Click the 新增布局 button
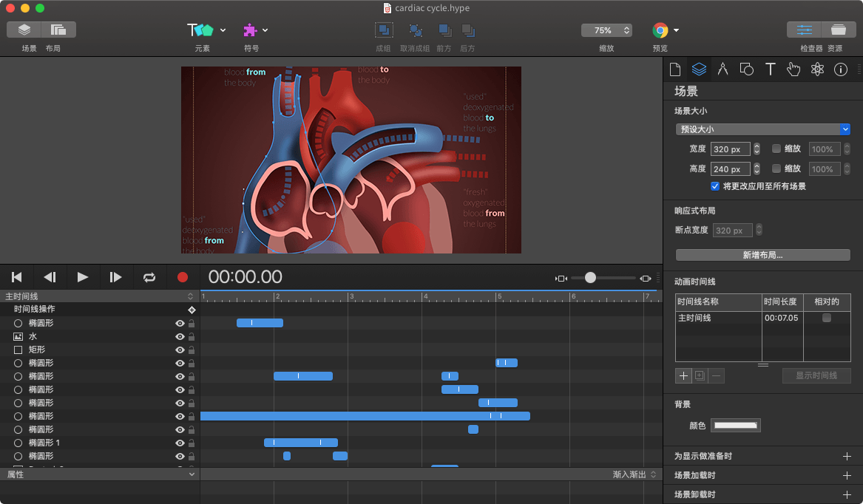The width and height of the screenshot is (863, 504). coord(762,254)
